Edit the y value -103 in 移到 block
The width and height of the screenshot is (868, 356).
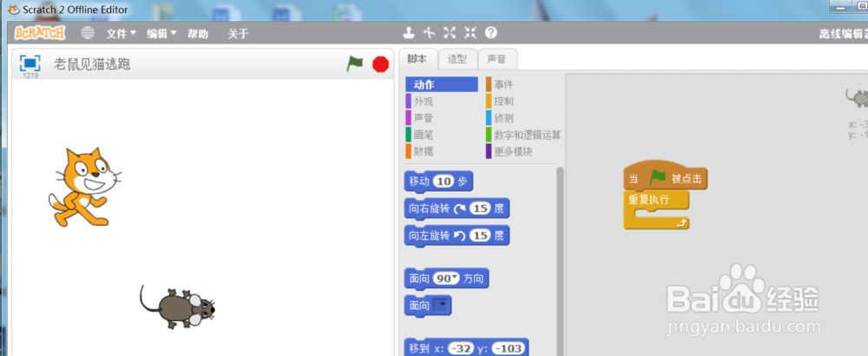click(508, 349)
